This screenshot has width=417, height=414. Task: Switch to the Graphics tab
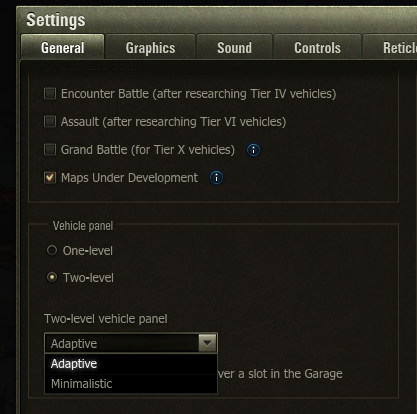click(x=150, y=48)
